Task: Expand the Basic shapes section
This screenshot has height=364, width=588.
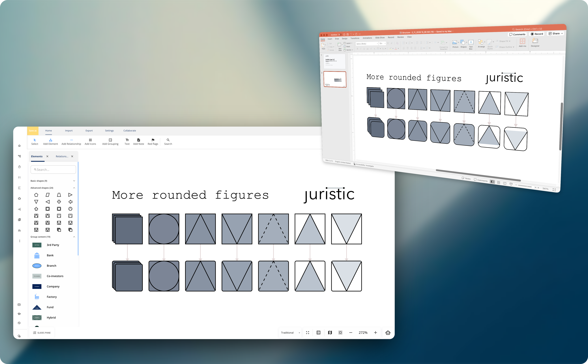Action: click(x=74, y=181)
